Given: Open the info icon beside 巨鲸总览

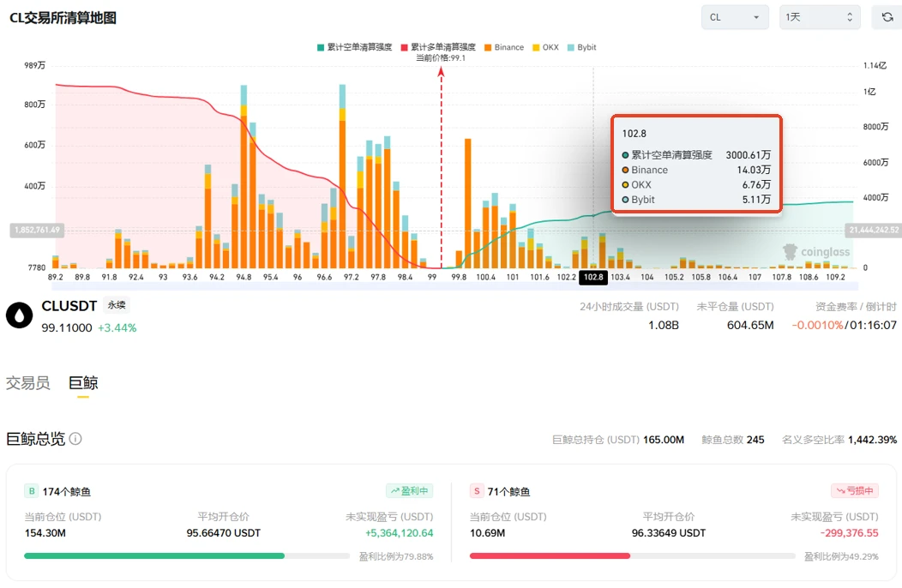Looking at the screenshot, I should pos(75,439).
